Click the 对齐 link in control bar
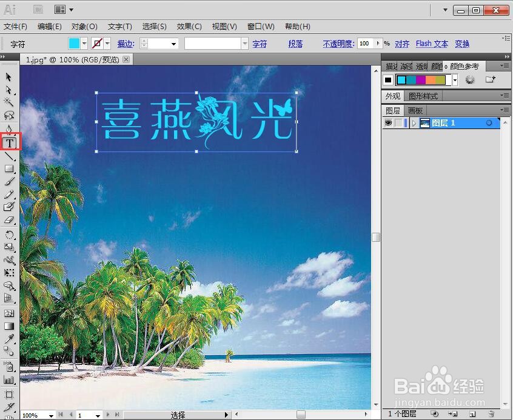Image resolution: width=513 pixels, height=420 pixels. (x=402, y=44)
